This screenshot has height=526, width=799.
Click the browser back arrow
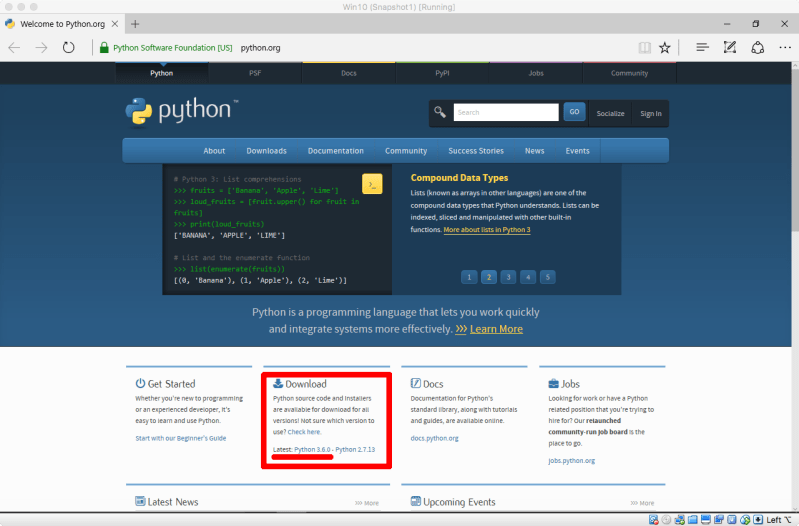pos(14,48)
